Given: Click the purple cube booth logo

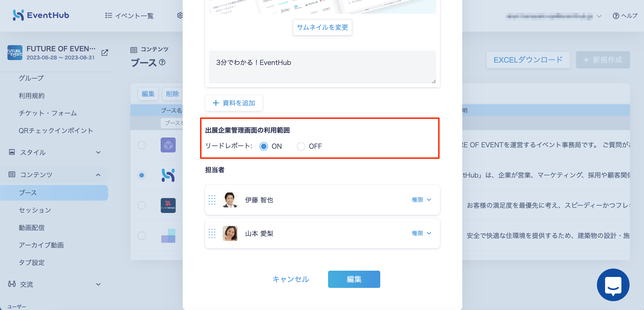Looking at the screenshot, I should [x=168, y=145].
